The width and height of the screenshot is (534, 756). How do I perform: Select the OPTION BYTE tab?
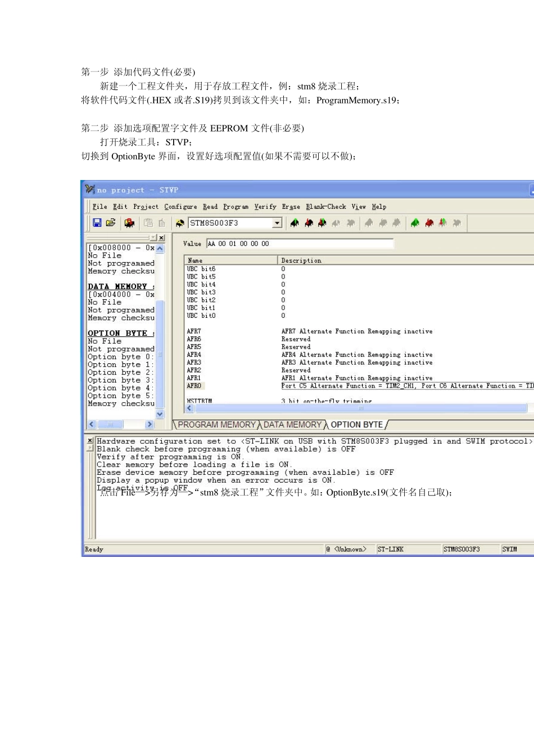click(356, 425)
